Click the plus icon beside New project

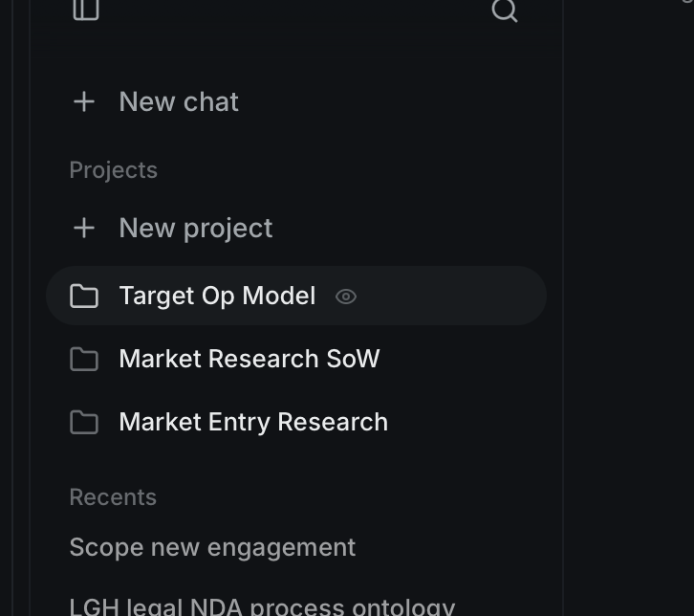[x=84, y=228]
